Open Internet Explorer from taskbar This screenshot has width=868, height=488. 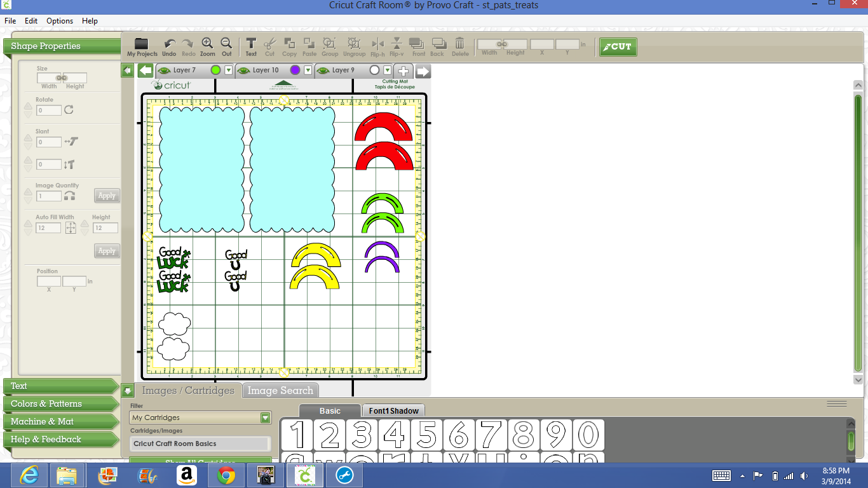[29, 475]
